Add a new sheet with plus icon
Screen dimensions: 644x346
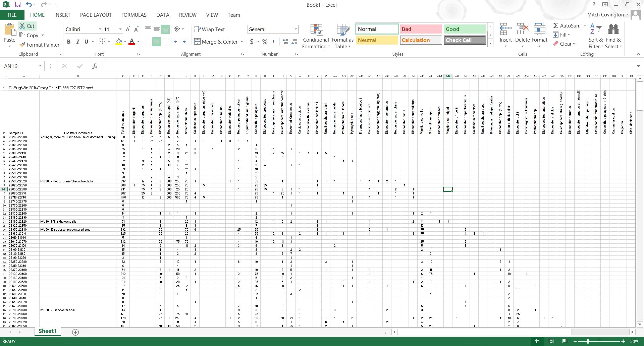point(75,332)
